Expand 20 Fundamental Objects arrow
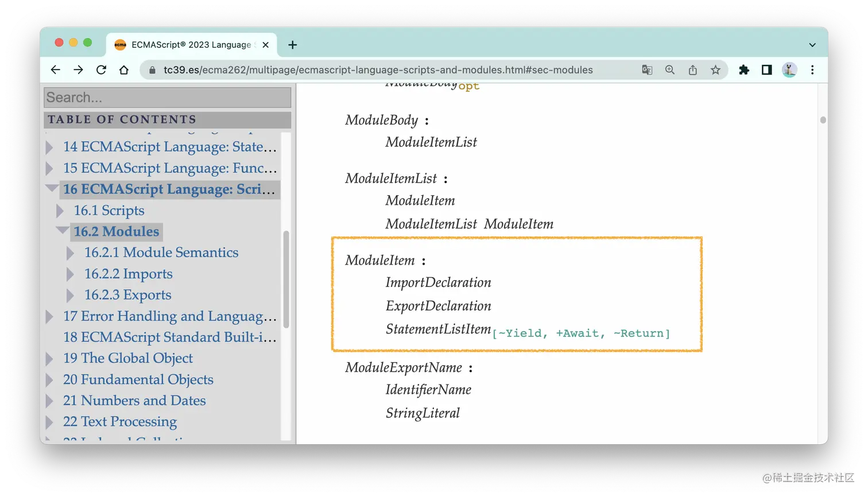The image size is (868, 497). click(x=50, y=380)
